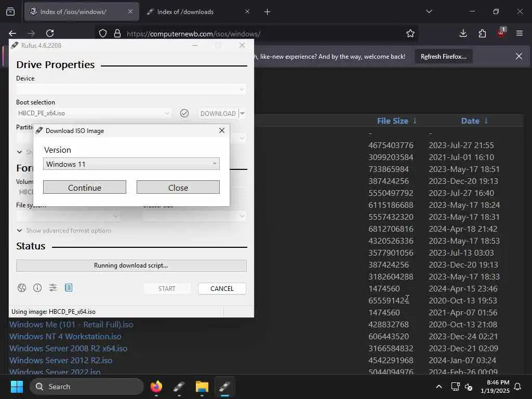Click the active Rufus taskbar icon
The height and width of the screenshot is (399, 532).
pos(224,387)
